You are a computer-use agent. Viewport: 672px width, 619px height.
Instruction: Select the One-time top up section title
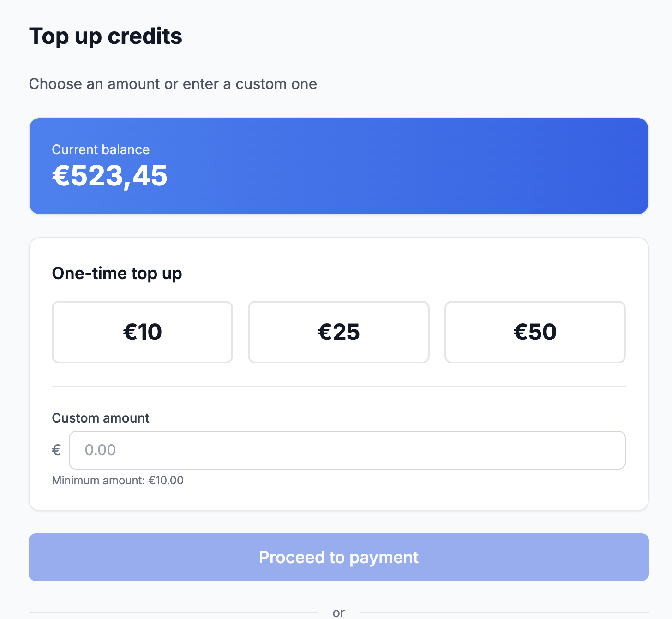coord(117,273)
